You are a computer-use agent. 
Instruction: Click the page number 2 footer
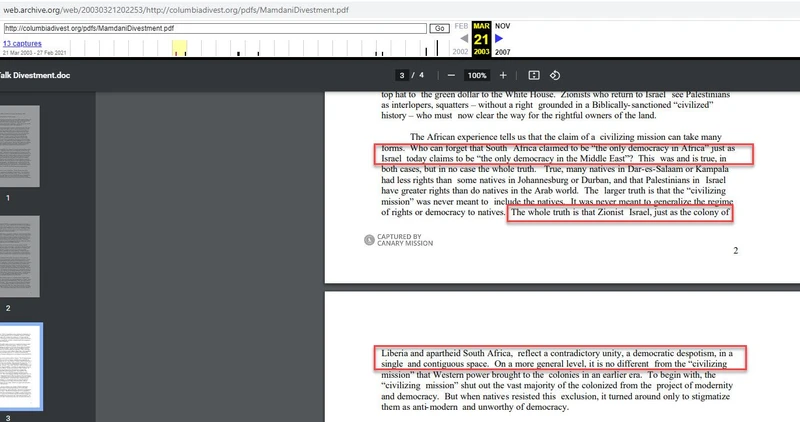[735, 251]
